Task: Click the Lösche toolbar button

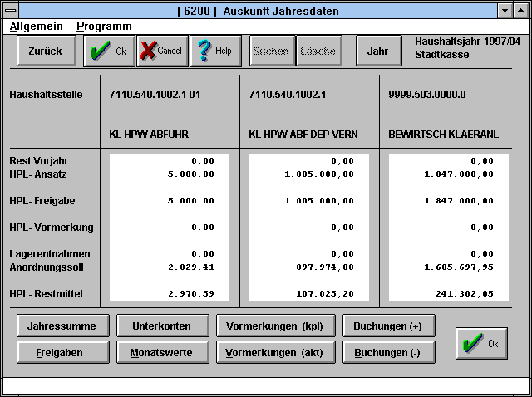Action: (x=318, y=51)
